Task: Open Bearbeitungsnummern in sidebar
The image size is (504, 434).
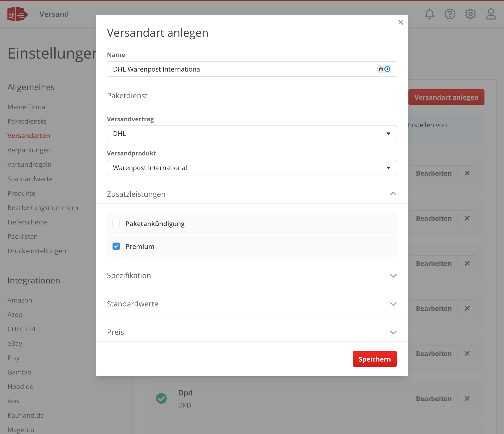Action: tap(43, 208)
